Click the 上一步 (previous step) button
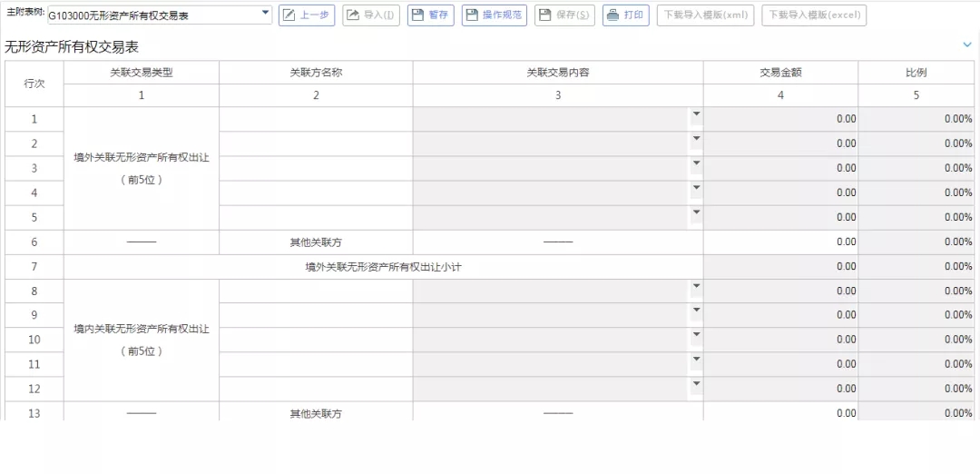The image size is (980, 474). (x=307, y=15)
